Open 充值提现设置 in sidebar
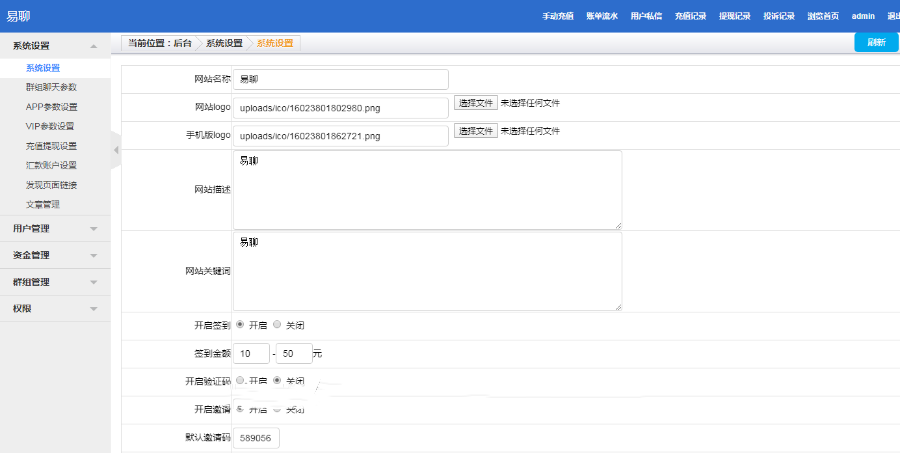900x453 pixels. [51, 146]
